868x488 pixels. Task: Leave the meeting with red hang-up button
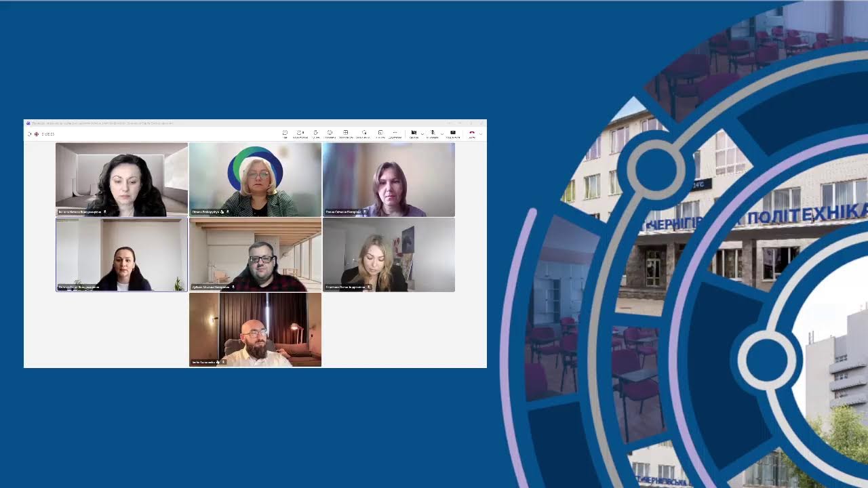(472, 134)
